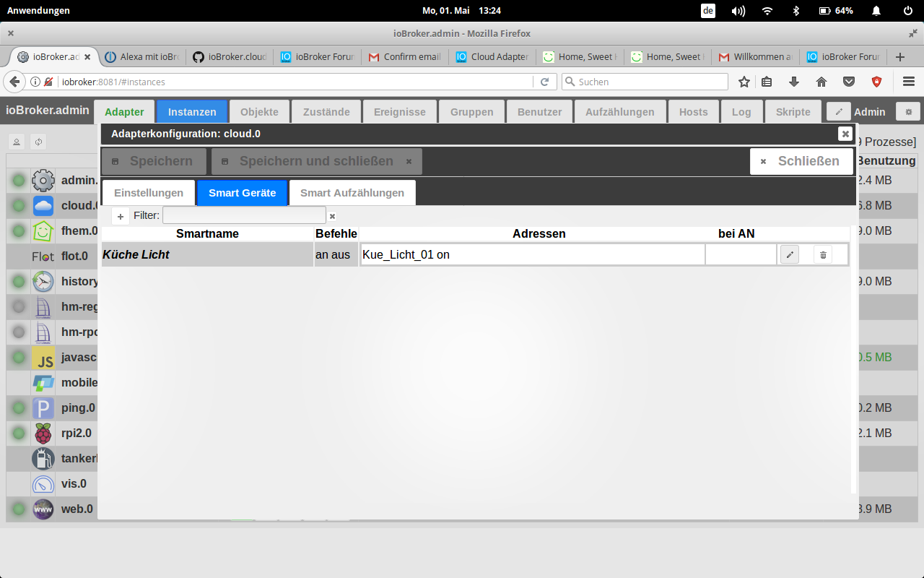Viewport: 924px width, 578px height.
Task: Open a new browser tab
Action: click(899, 56)
